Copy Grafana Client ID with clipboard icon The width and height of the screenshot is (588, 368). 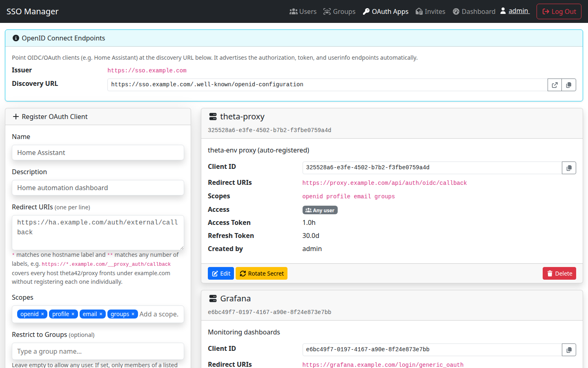coord(569,350)
